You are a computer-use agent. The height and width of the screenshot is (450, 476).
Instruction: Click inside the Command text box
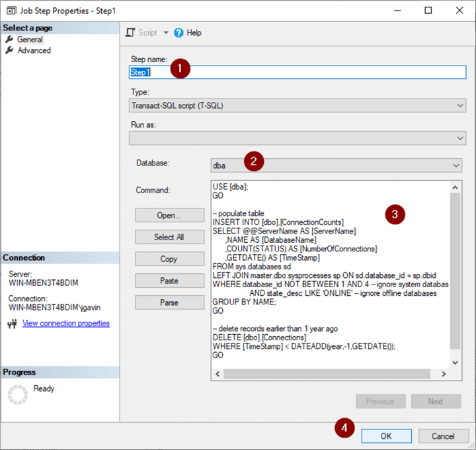(331, 275)
